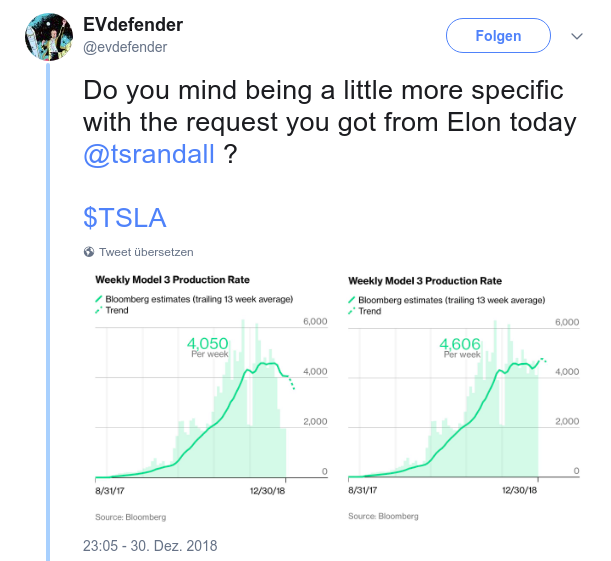Open the tweet timestamp 23:05 - 30. Dez. 2018
The height and width of the screenshot is (561, 611).
coord(150,546)
